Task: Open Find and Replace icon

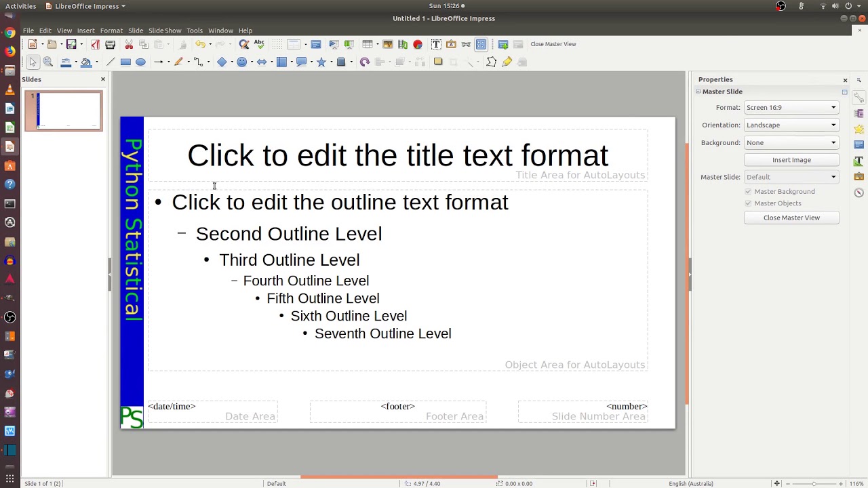Action: tap(244, 44)
